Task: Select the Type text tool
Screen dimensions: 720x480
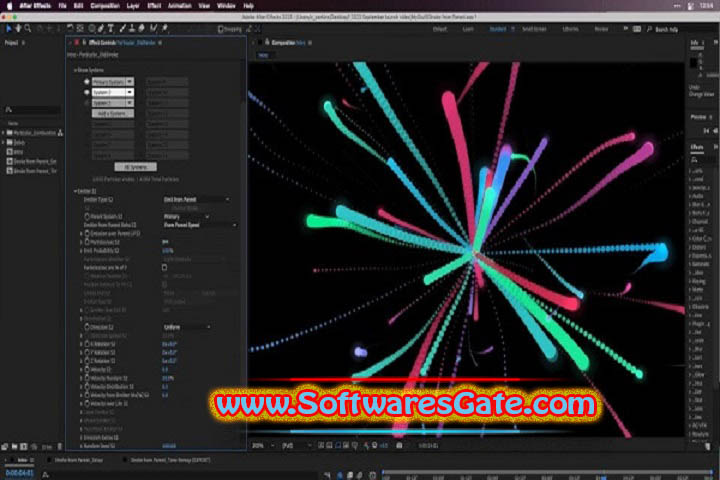Action: [x=111, y=29]
